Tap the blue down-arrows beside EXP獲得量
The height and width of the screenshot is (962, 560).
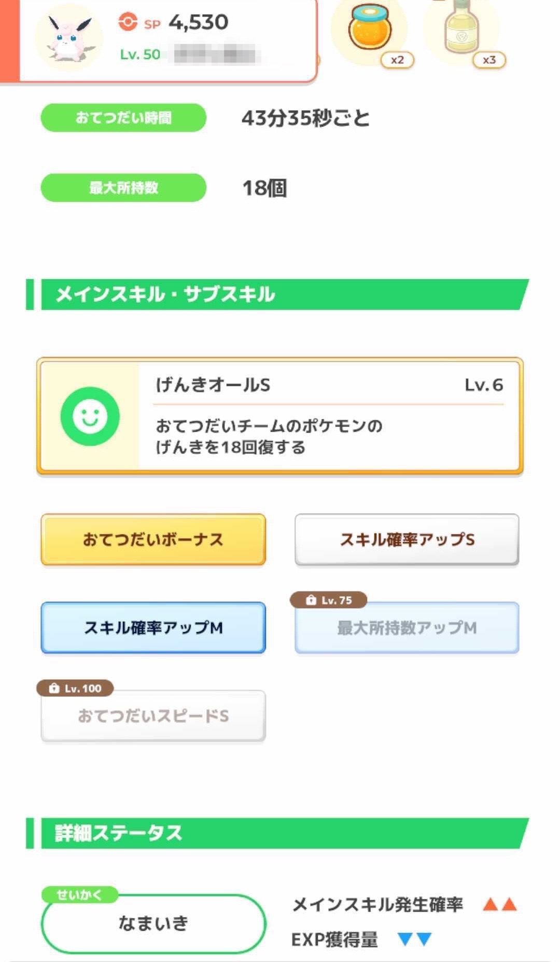[414, 939]
